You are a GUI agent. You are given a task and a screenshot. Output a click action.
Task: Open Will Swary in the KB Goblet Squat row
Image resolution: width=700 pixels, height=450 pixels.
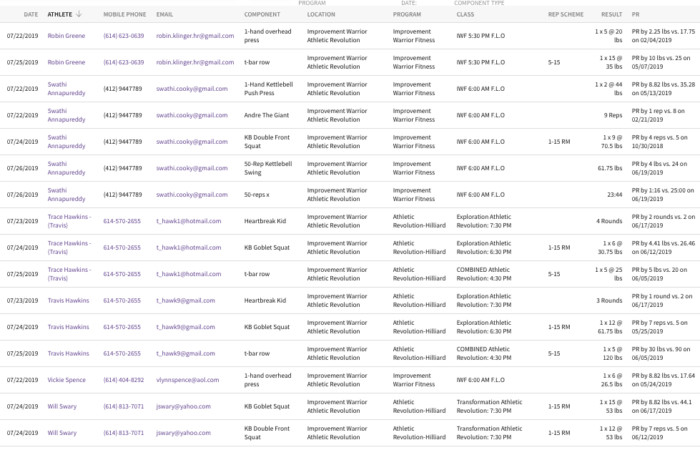coord(62,406)
